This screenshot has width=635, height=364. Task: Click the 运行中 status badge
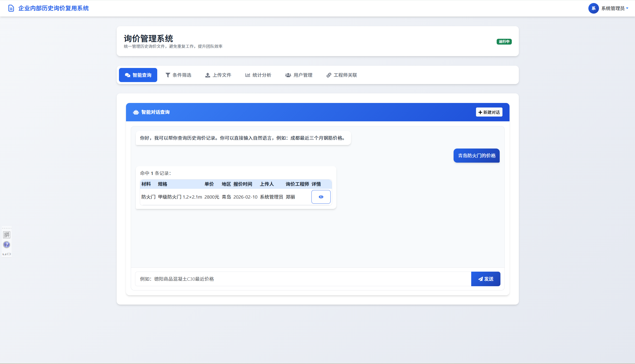pyautogui.click(x=504, y=42)
